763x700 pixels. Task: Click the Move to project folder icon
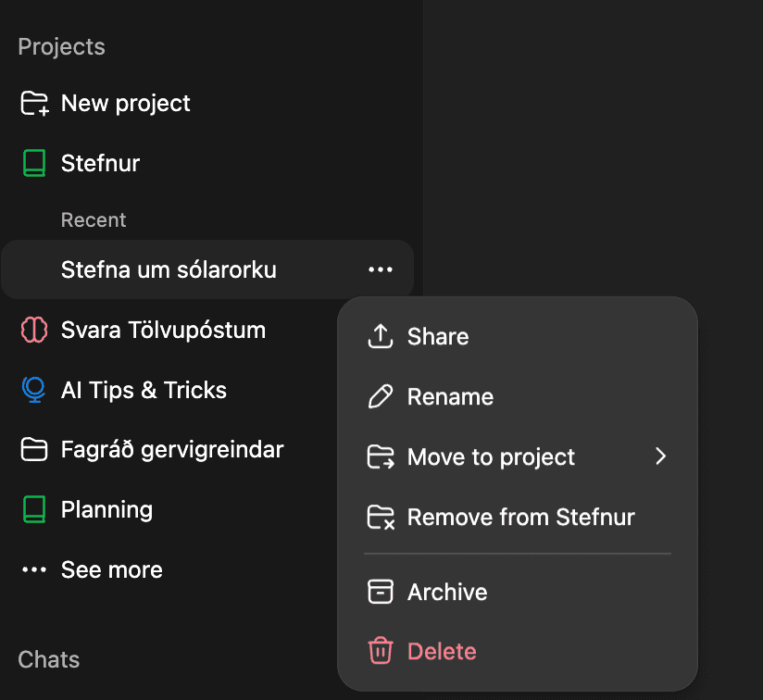coord(380,456)
